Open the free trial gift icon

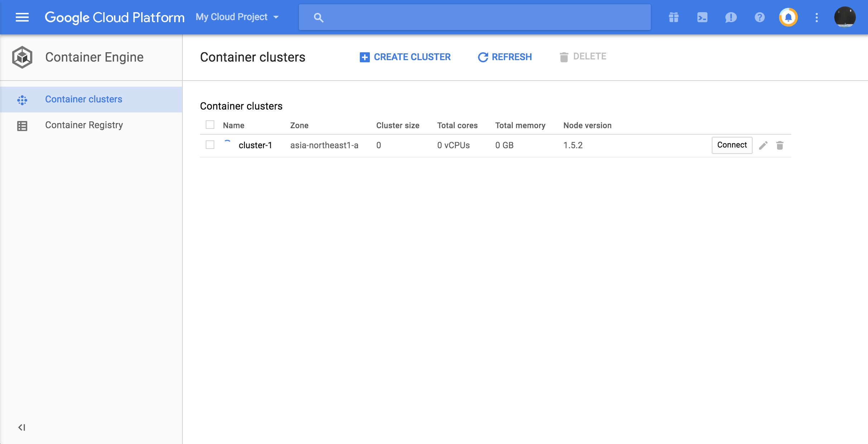click(x=674, y=17)
